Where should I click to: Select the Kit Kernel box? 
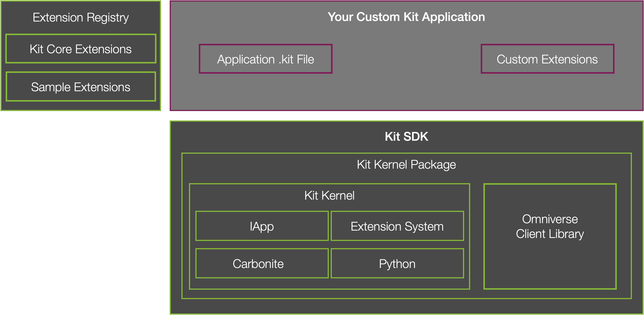330,196
